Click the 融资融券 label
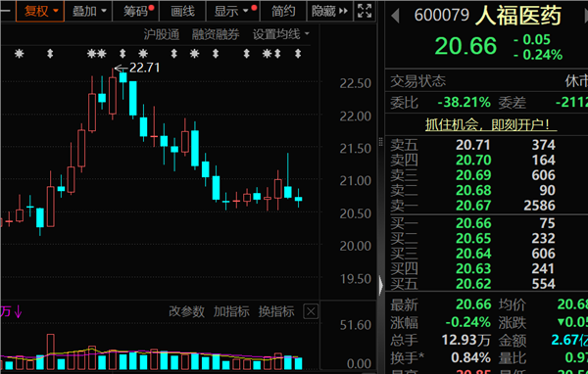 [216, 34]
